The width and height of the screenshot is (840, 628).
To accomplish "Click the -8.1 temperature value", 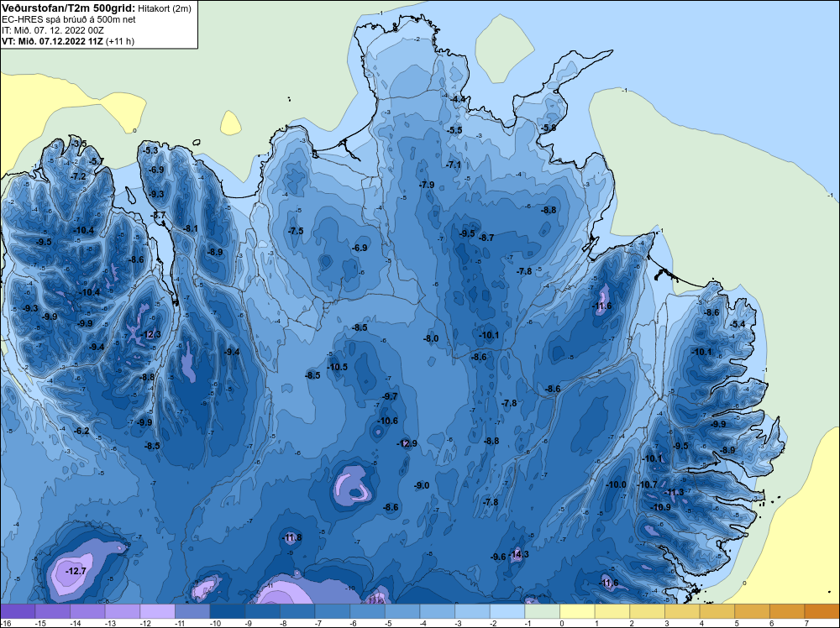I will (191, 228).
